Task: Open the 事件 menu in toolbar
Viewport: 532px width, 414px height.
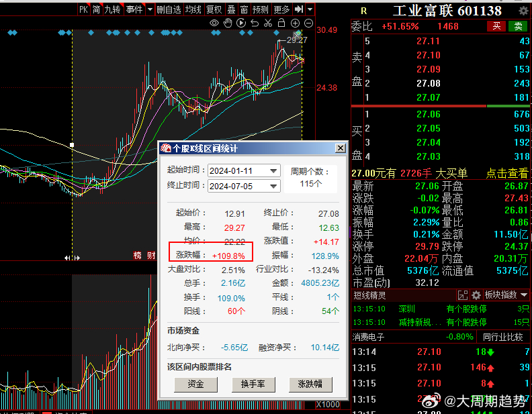Action: click(x=135, y=9)
